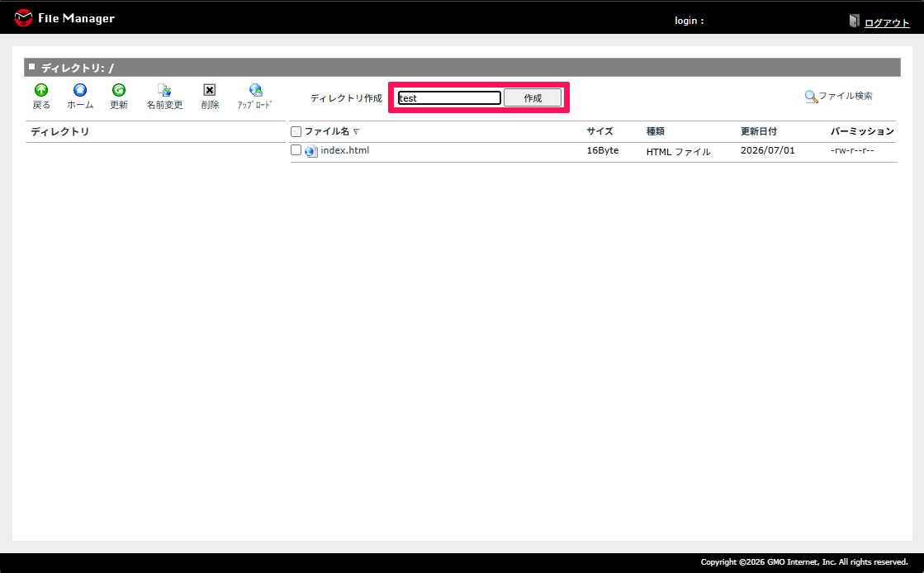This screenshot has height=573, width=924.
Task: Click the green 戻る (back) icon
Action: click(41, 90)
